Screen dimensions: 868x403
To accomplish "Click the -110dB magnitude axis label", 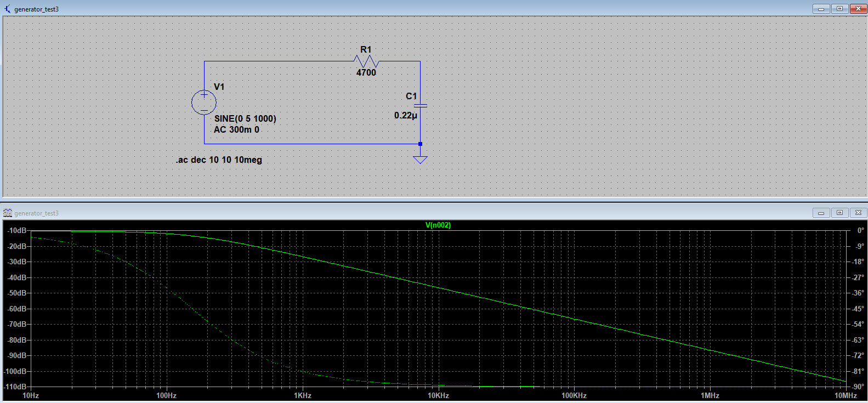I will [x=15, y=387].
